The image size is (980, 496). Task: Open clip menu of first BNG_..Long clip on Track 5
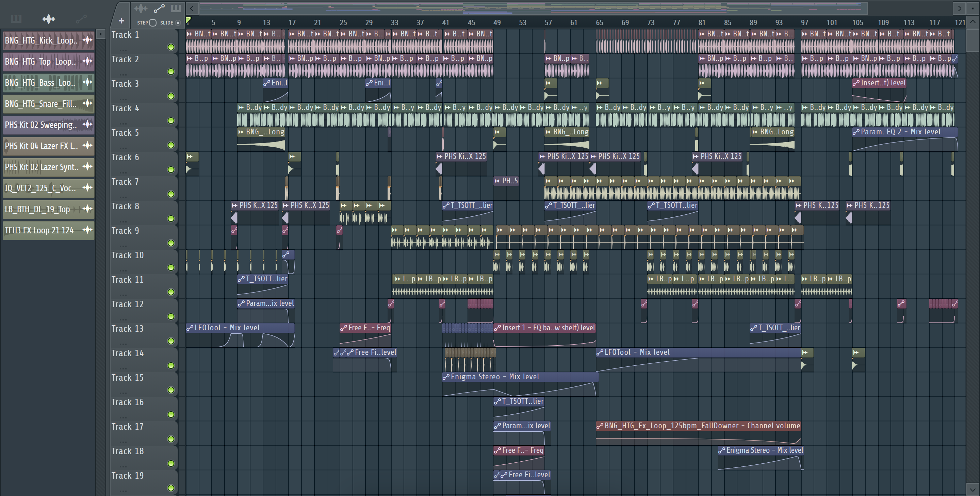[x=241, y=132]
